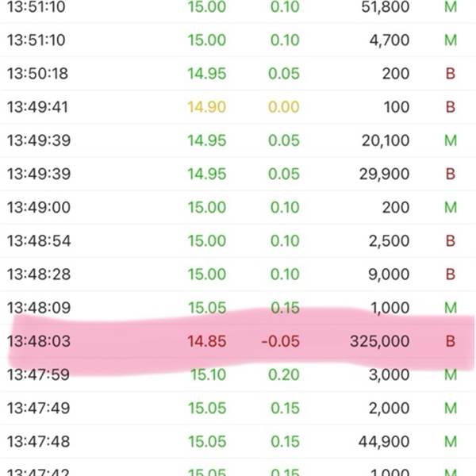Select the 4,700 volume trade
Image resolution: width=476 pixels, height=476 pixels.
[389, 40]
